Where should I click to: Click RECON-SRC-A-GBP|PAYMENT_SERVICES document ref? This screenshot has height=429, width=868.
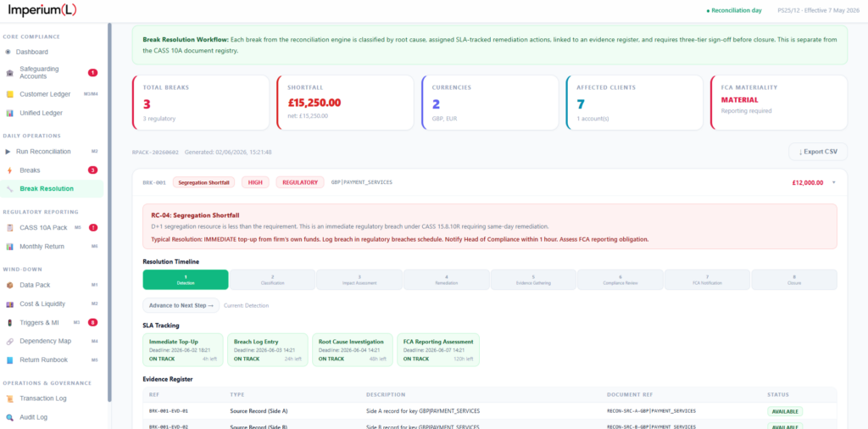pyautogui.click(x=652, y=411)
